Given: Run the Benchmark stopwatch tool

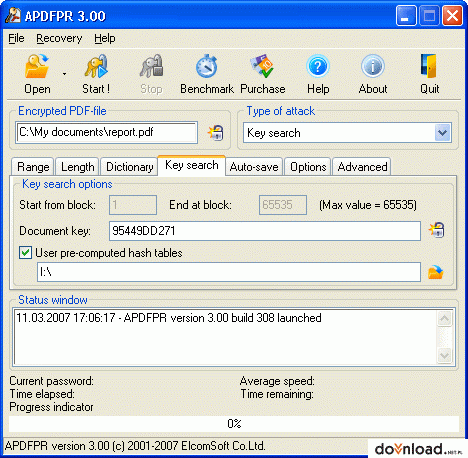Looking at the screenshot, I should click(x=207, y=66).
